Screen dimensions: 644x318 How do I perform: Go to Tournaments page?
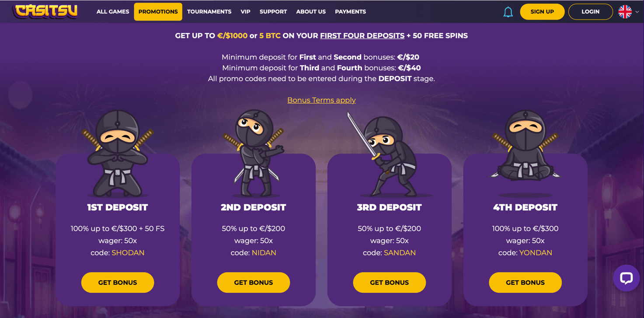(x=209, y=12)
